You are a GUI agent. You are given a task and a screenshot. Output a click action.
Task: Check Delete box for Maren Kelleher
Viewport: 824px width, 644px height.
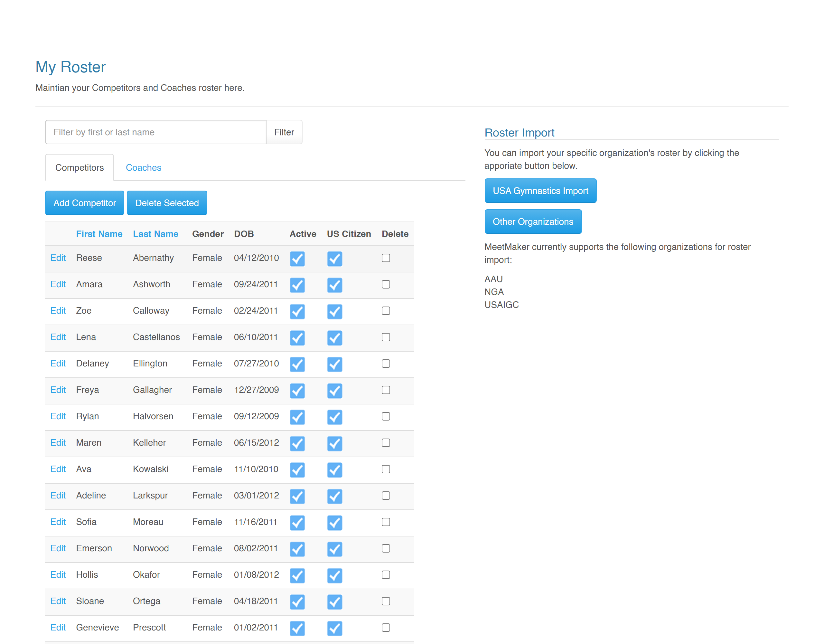[x=386, y=443]
